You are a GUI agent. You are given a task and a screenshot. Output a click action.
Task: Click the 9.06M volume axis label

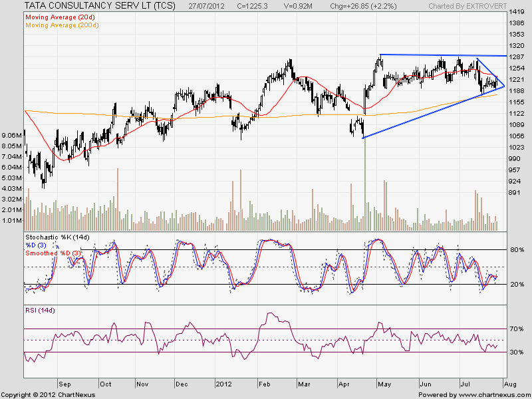coord(13,135)
